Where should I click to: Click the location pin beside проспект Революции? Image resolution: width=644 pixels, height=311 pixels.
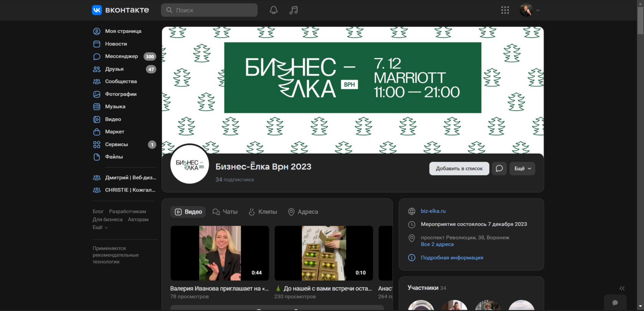[x=412, y=238]
